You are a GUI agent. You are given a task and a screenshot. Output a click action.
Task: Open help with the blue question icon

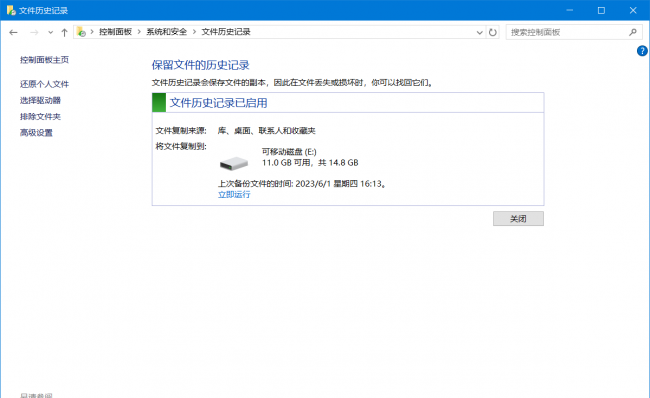tap(642, 51)
